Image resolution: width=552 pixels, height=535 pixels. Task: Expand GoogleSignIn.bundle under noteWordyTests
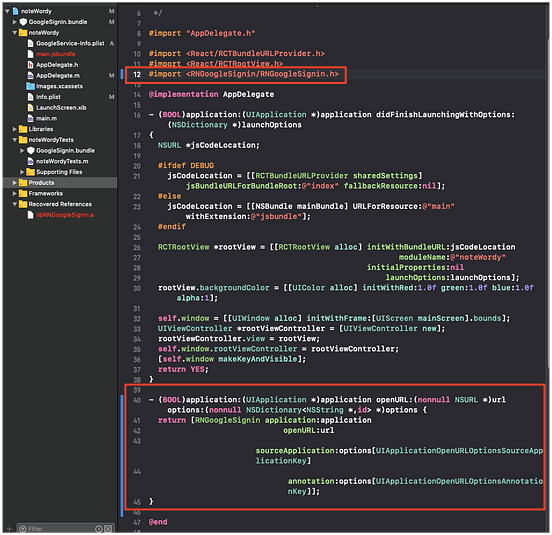tap(22, 151)
